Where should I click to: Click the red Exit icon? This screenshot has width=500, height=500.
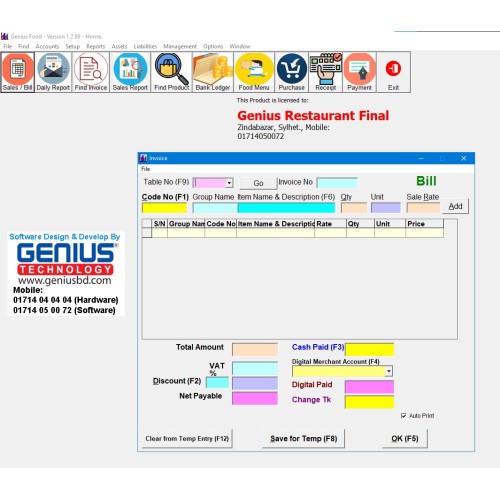pos(393,72)
